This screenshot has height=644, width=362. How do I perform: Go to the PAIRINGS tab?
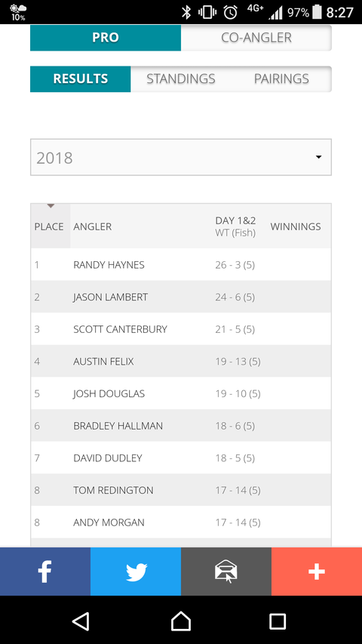(x=281, y=79)
